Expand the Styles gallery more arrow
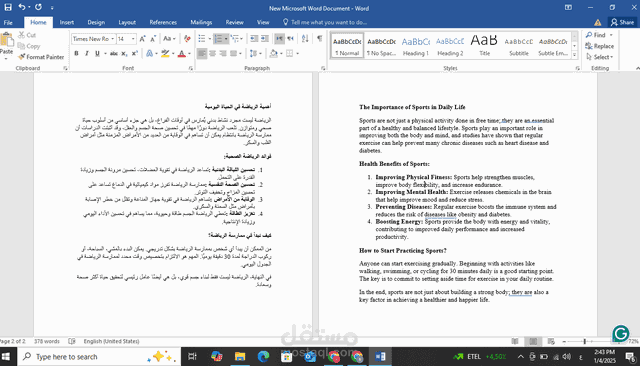This screenshot has width=640, height=366. 574,54
